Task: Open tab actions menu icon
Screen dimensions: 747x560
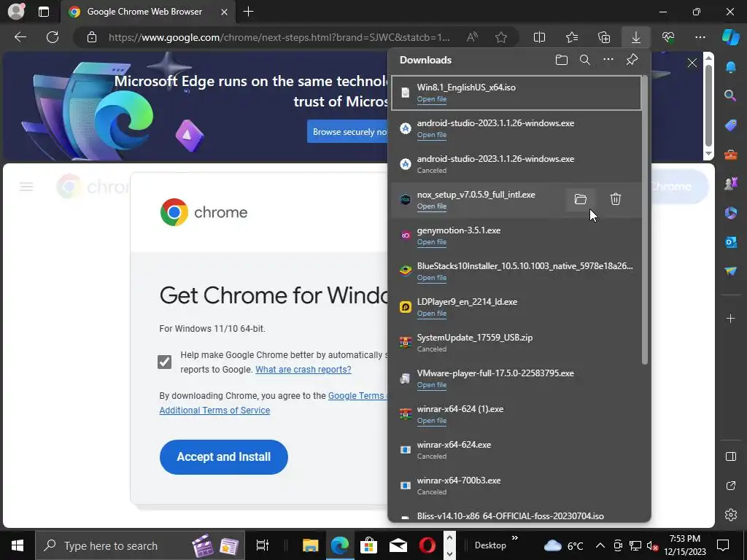Action: pyautogui.click(x=44, y=12)
